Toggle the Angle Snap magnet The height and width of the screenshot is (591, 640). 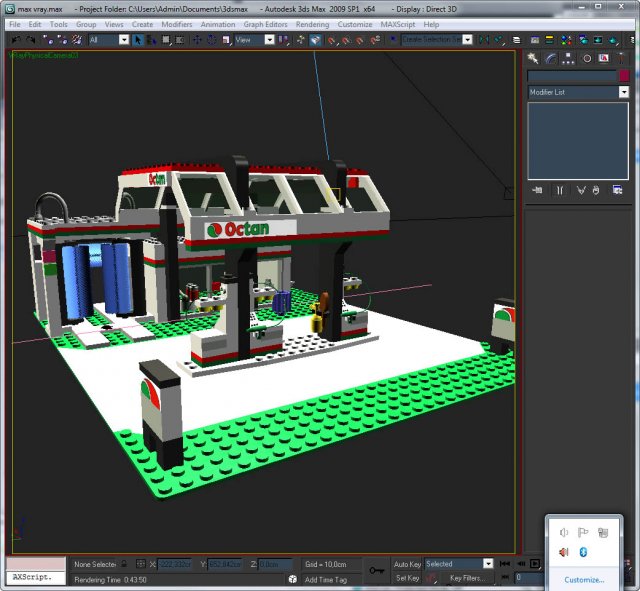[x=346, y=40]
